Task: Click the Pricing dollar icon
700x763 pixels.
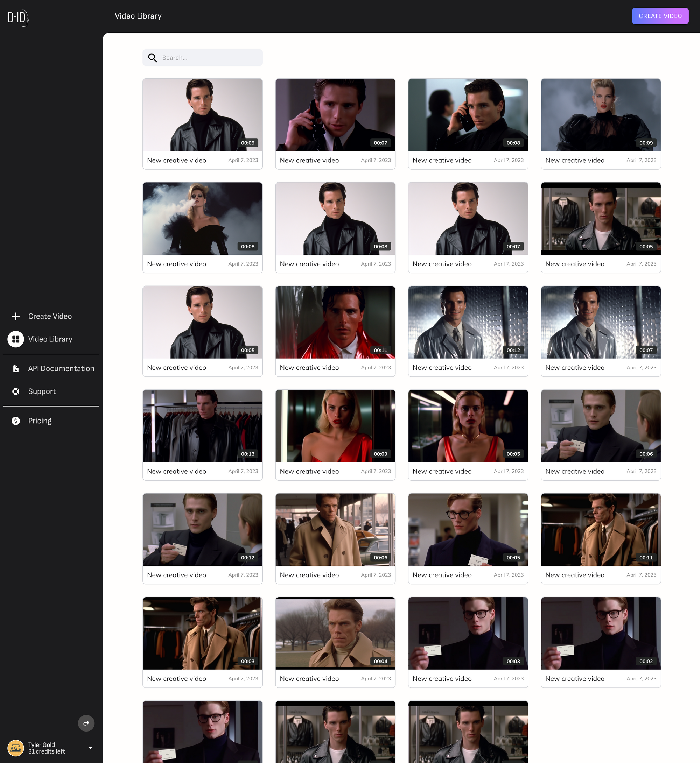Action: (15, 421)
